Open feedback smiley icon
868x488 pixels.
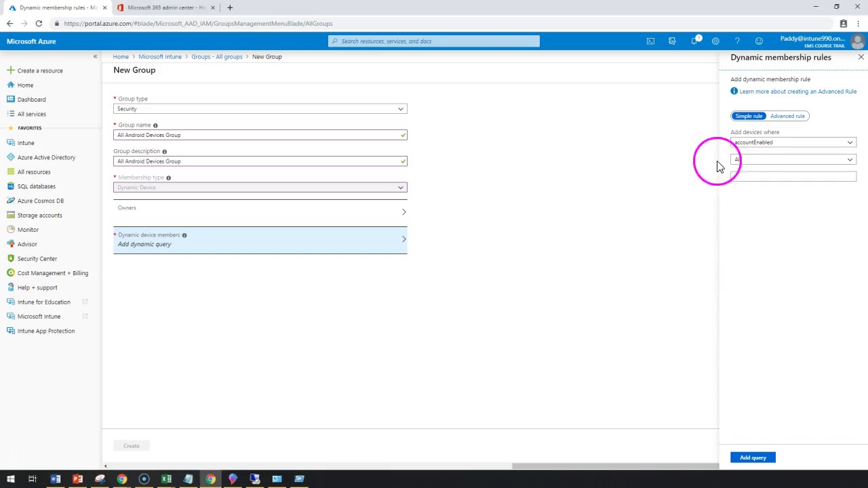(x=759, y=41)
